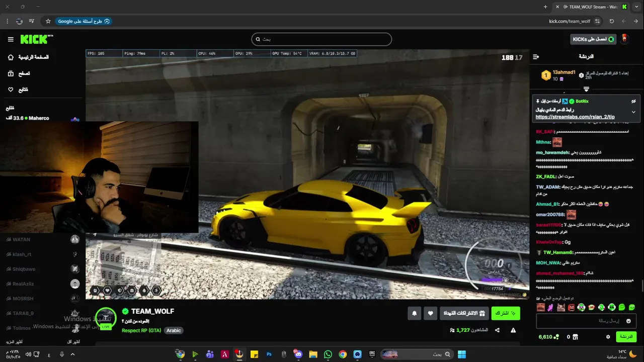
Task: Expand the leaderboard handle below 13ahmad1
Action: [586, 89]
